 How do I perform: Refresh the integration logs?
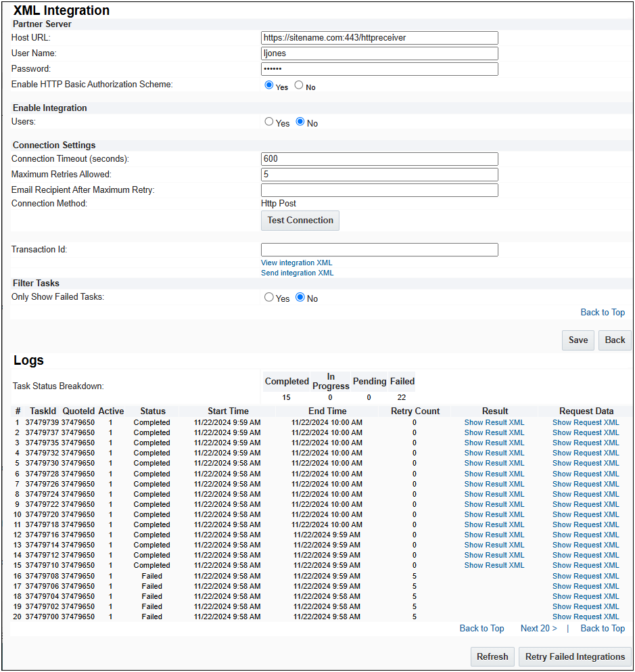coord(492,656)
